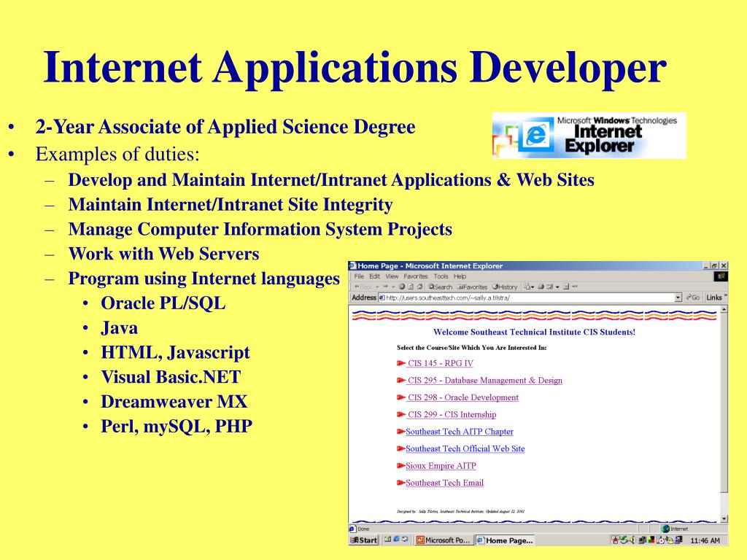The image size is (747, 560).
Task: Click the Forward arrow in the IE toolbar
Action: 386,287
